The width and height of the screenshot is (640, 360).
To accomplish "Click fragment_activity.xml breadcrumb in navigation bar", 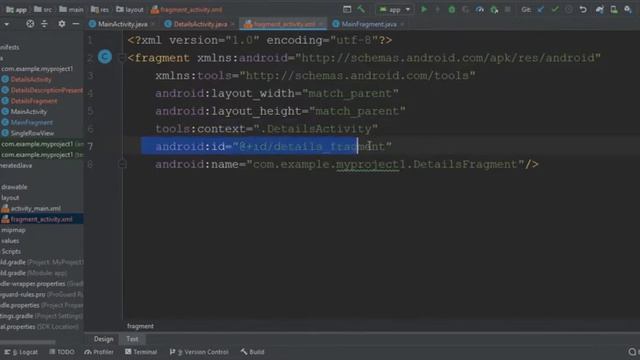I will click(187, 9).
